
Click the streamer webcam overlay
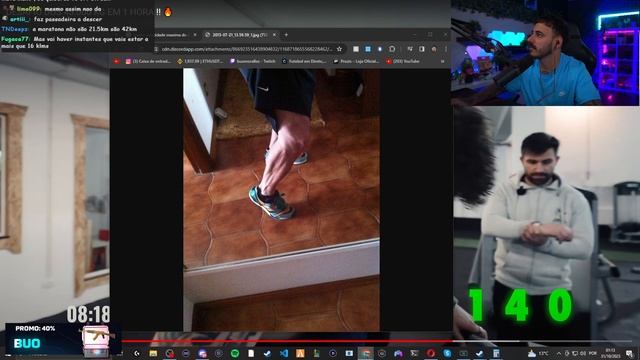545,53
